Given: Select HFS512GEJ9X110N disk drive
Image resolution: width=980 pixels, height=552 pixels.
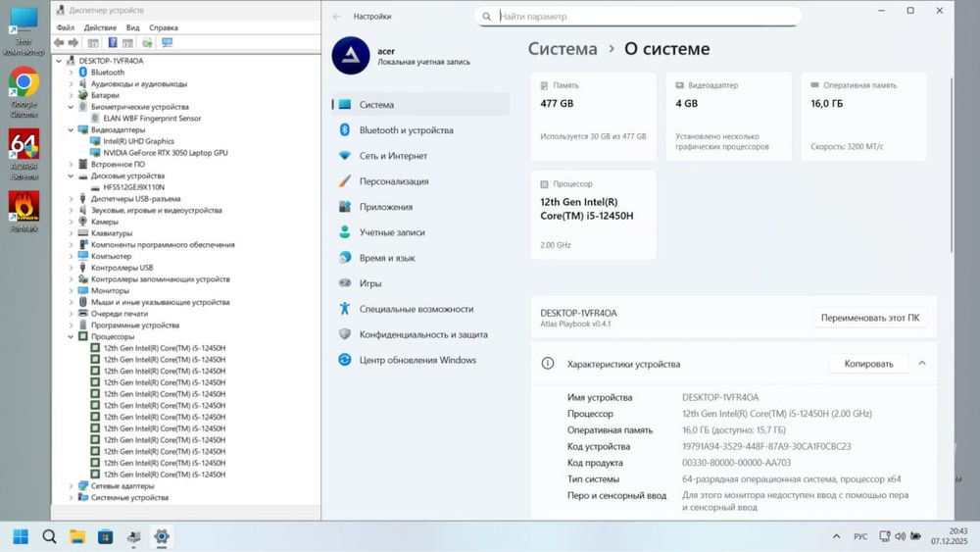Looking at the screenshot, I should pos(133,187).
